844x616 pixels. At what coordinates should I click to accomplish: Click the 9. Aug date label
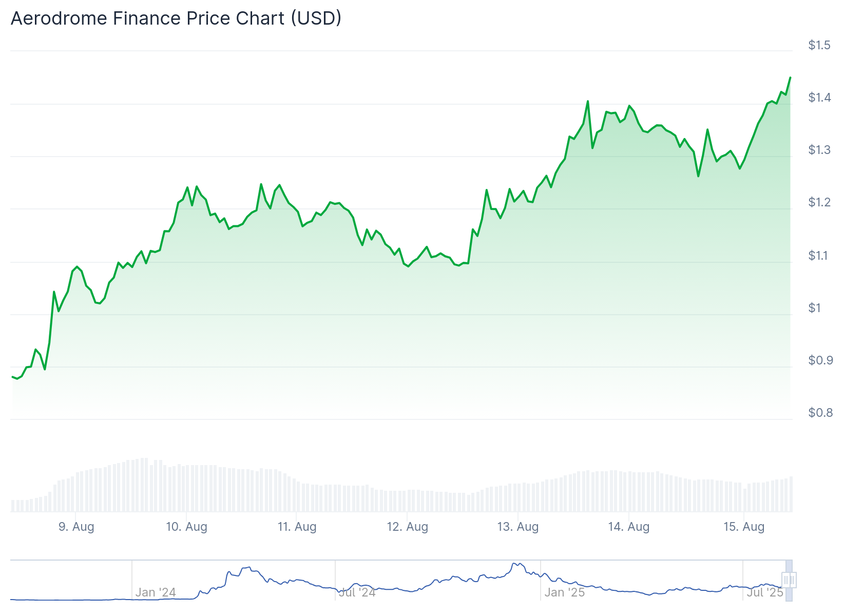pyautogui.click(x=76, y=527)
